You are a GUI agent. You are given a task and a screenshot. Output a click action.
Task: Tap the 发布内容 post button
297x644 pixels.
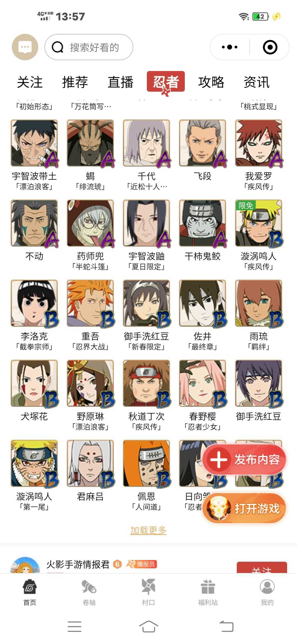(244, 459)
